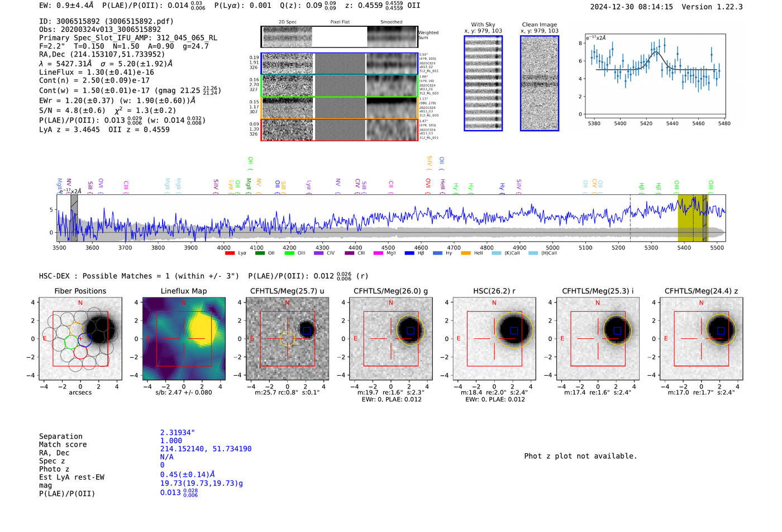Viewport: 782px width, 532px height.
Task: Select the green-bordered 2D spectrum fiber row
Action: pos(339,85)
